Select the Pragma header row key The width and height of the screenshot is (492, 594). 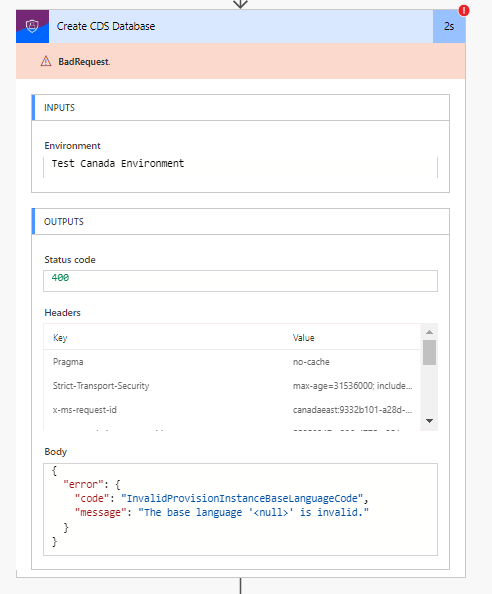click(68, 362)
